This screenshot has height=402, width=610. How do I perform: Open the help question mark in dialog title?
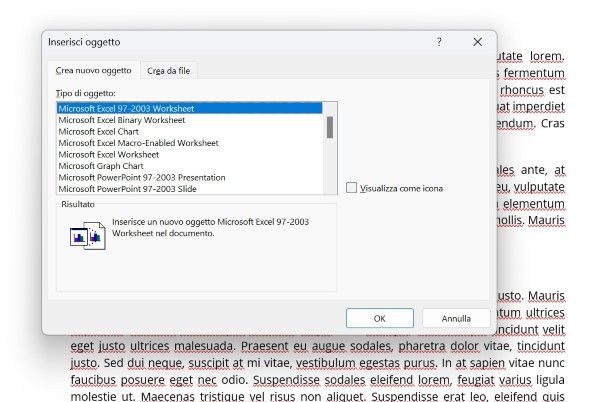(439, 42)
